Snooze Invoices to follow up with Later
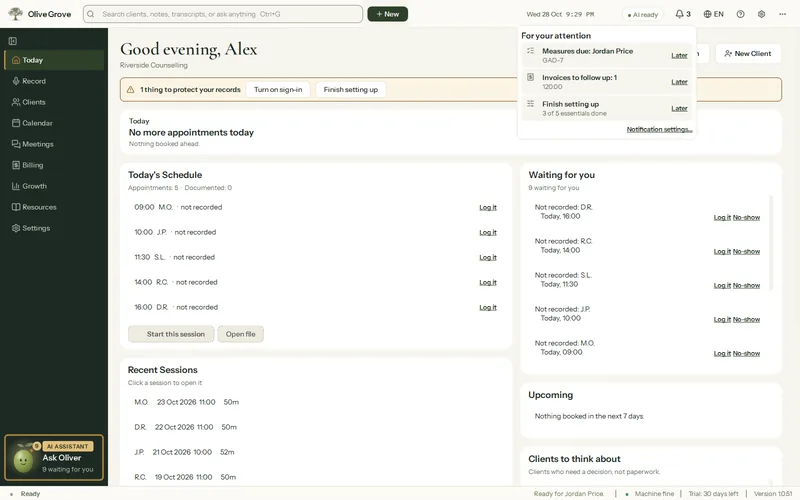The width and height of the screenshot is (800, 500). tap(679, 82)
